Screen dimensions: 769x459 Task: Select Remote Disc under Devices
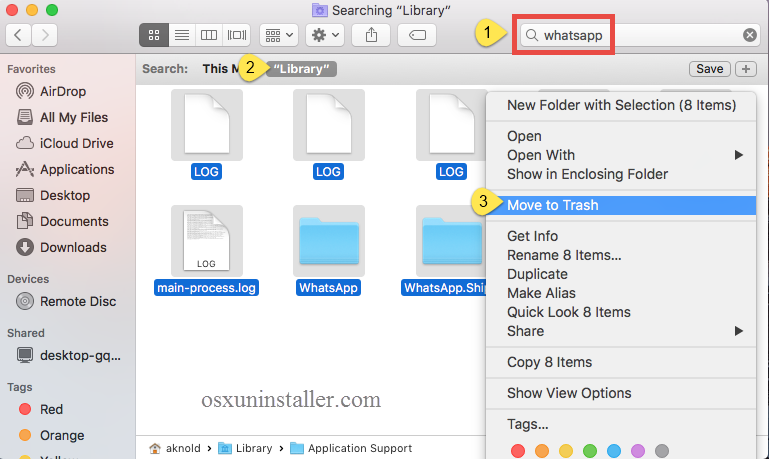click(x=66, y=301)
